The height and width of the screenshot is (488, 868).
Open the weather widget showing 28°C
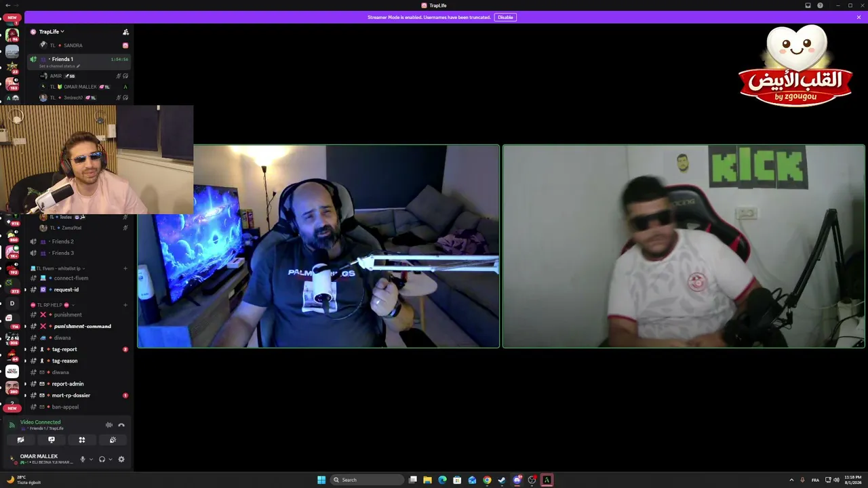(x=24, y=480)
